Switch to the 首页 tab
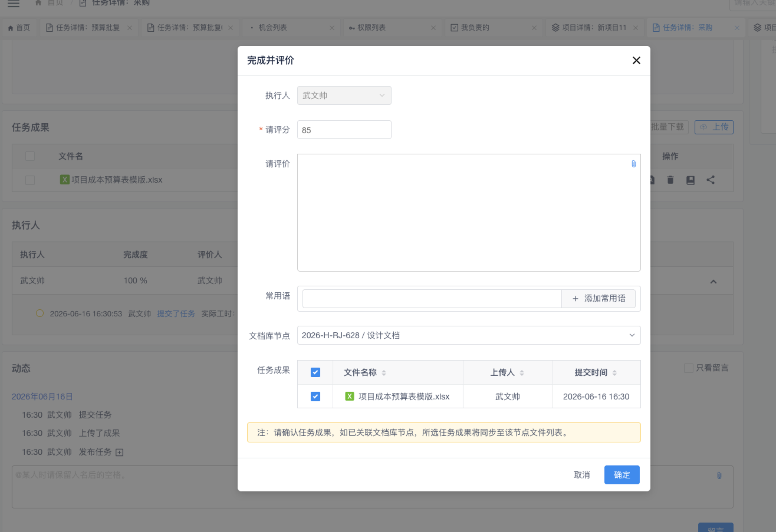Viewport: 776px width, 532px height. [x=19, y=28]
